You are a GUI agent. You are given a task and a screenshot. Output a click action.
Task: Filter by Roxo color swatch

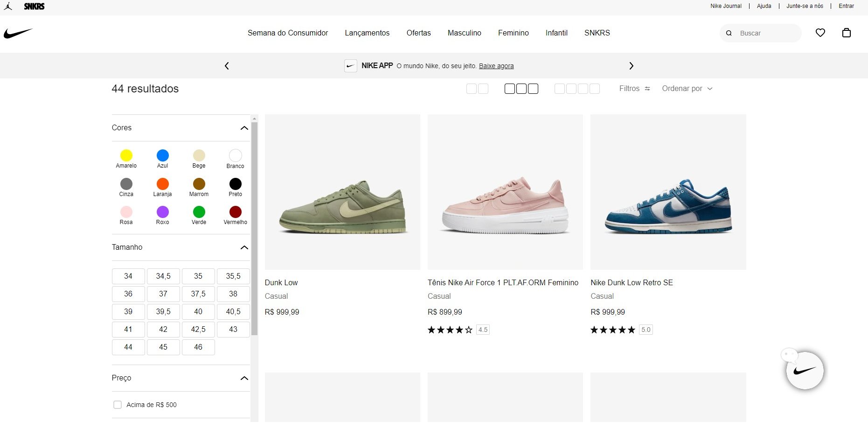coord(162,212)
